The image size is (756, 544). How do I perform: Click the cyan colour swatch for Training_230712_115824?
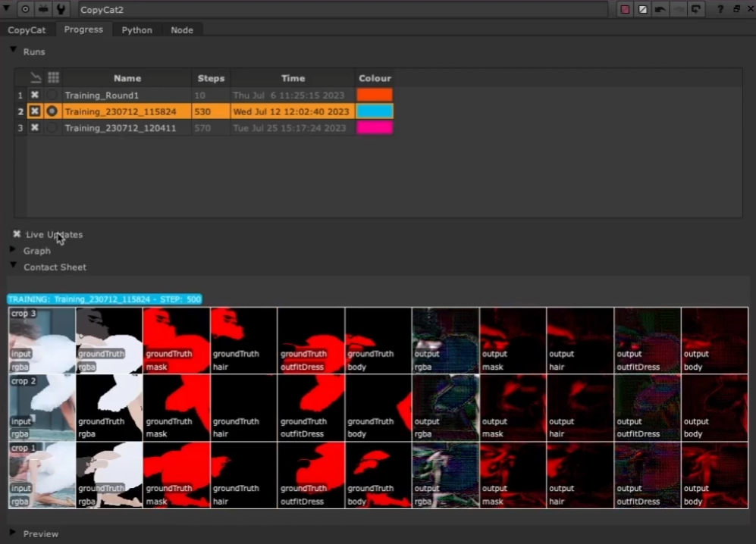375,111
